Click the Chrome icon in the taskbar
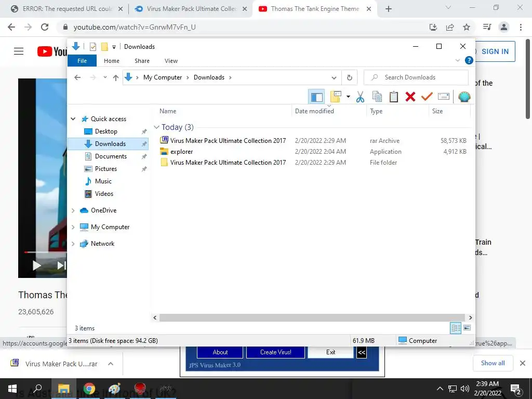The height and width of the screenshot is (399, 532). click(89, 389)
